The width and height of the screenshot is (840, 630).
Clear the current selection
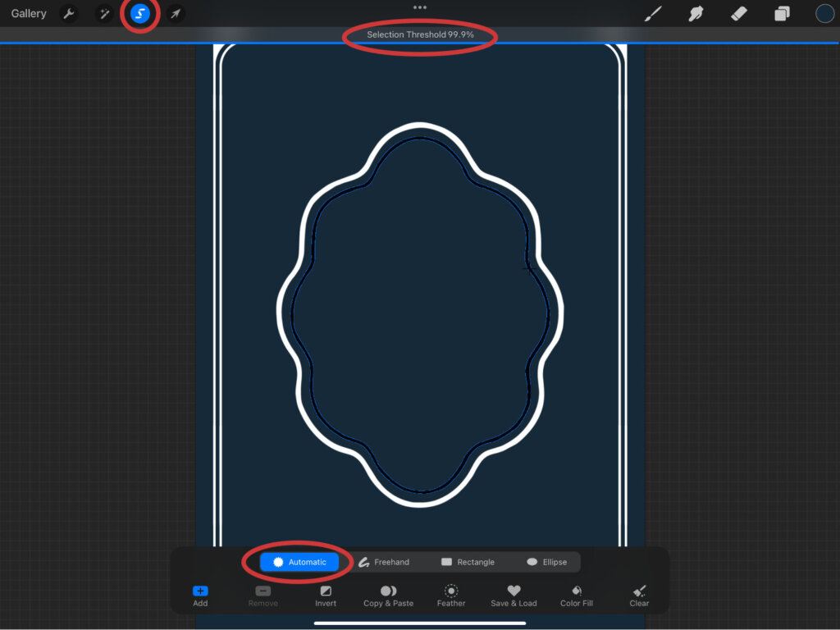tap(640, 596)
